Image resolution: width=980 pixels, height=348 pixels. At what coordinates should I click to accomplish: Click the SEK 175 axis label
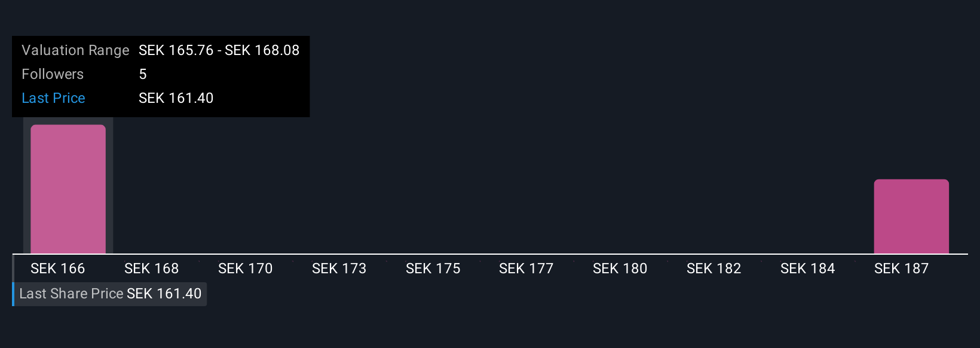[x=433, y=268]
